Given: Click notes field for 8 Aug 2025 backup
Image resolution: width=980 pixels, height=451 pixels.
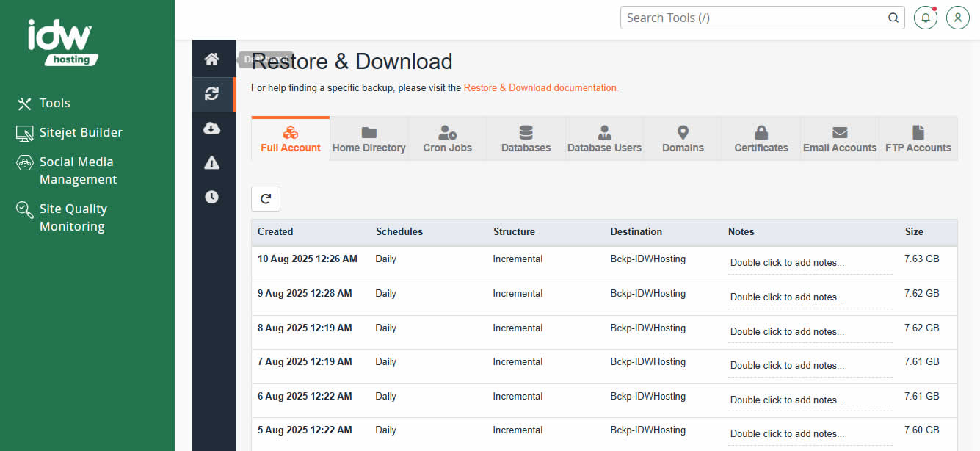Looking at the screenshot, I should (x=810, y=331).
